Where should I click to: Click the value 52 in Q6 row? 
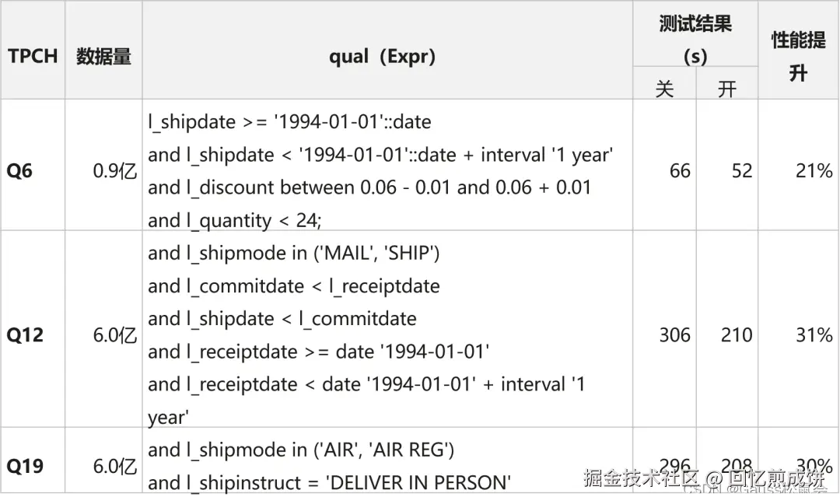(742, 171)
